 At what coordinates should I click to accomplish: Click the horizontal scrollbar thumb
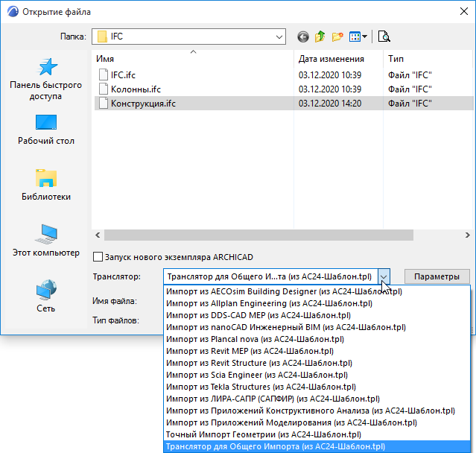pos(258,235)
